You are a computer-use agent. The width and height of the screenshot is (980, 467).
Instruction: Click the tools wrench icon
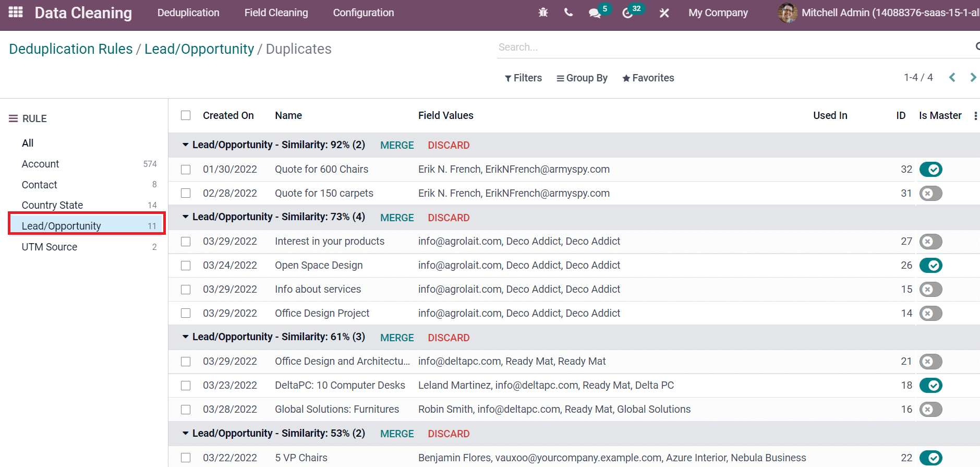tap(664, 13)
